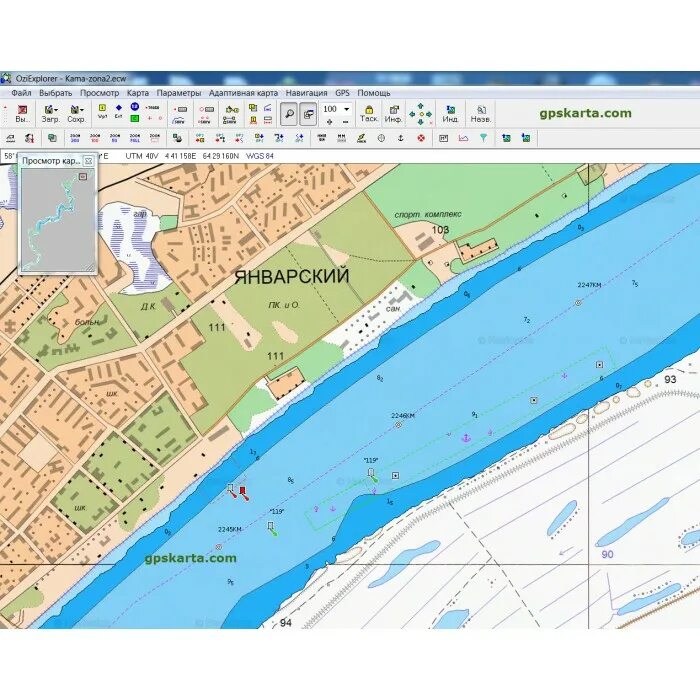
Task: Select the Evt event placement tool
Action: pos(118,110)
